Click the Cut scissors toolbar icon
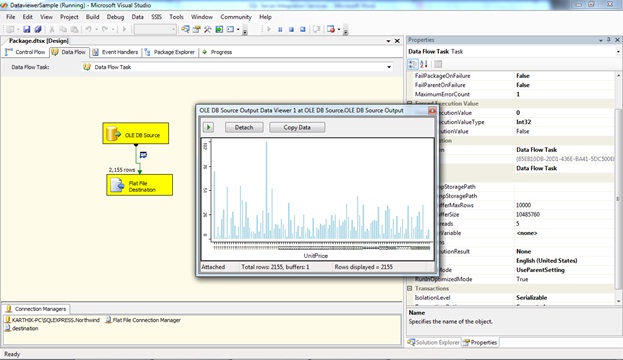Viewport: 623px width, 360px height. coord(52,29)
